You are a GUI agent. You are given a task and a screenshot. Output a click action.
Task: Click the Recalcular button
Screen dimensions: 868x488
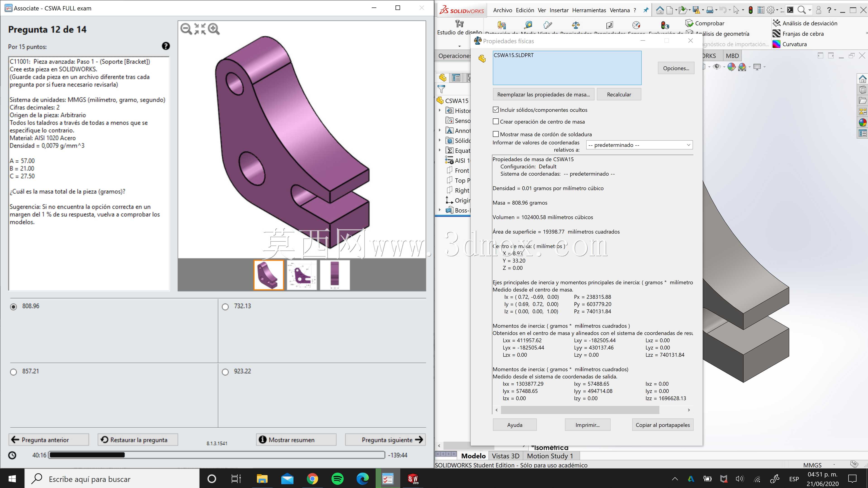point(619,94)
